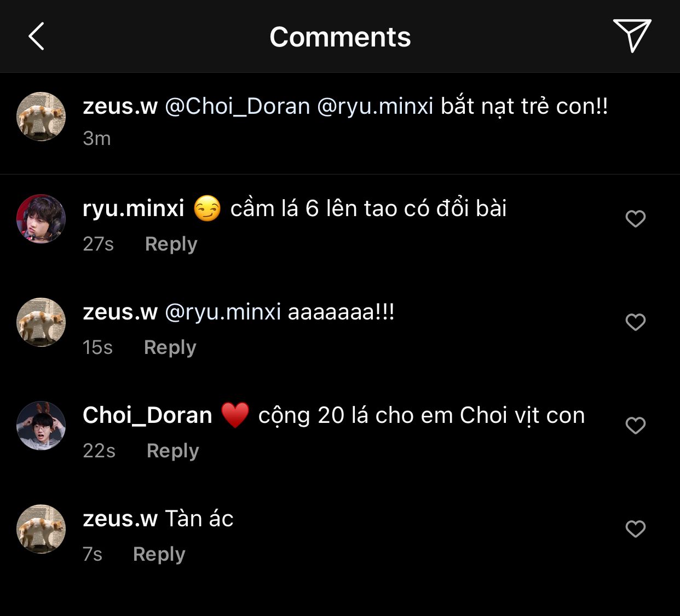Open the @ryu.minxi mention in caption
Image resolution: width=680 pixels, height=616 pixels.
point(375,106)
